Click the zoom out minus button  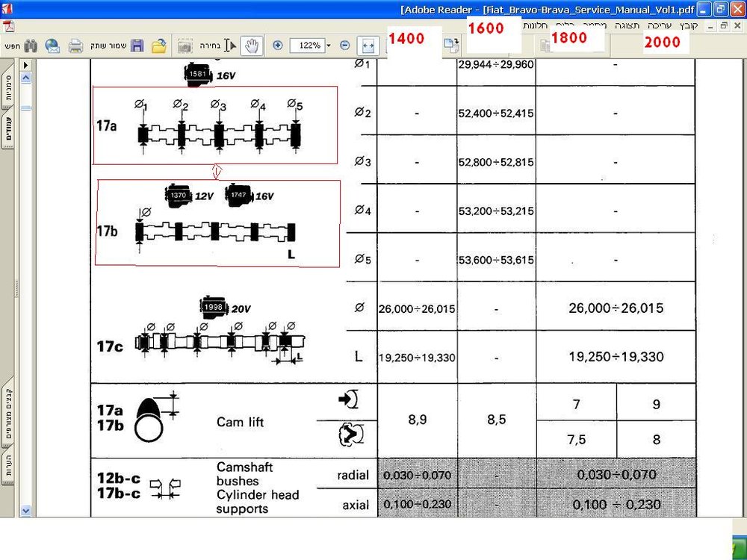(345, 46)
